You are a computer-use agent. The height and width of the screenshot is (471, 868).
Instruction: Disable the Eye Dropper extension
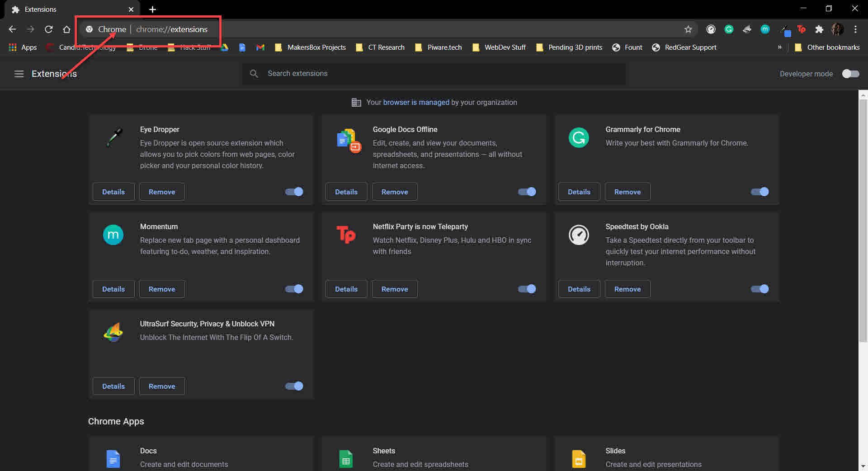[x=294, y=192]
